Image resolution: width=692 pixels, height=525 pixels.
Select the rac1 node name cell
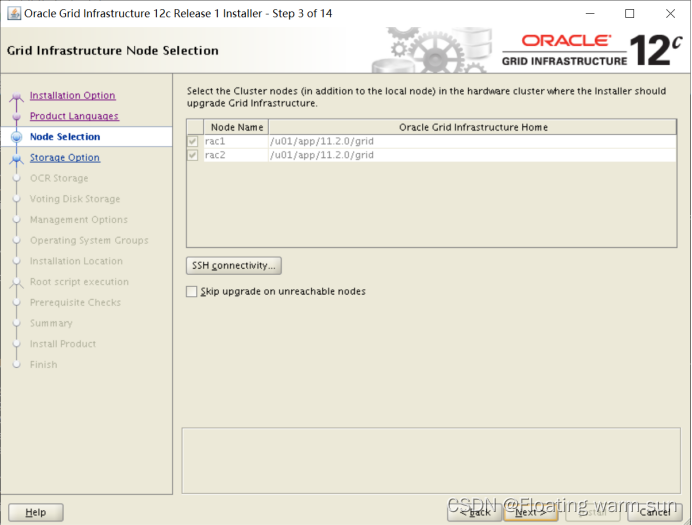236,141
